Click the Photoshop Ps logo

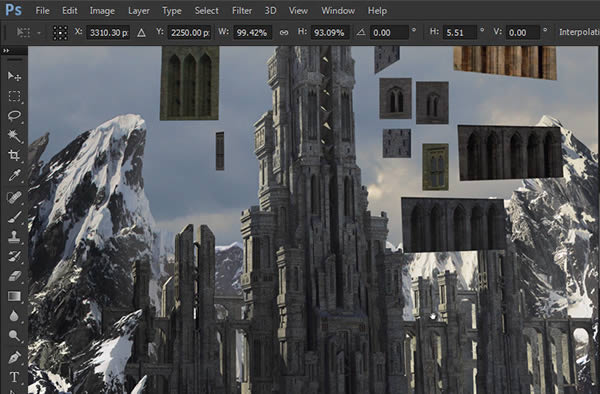point(13,10)
